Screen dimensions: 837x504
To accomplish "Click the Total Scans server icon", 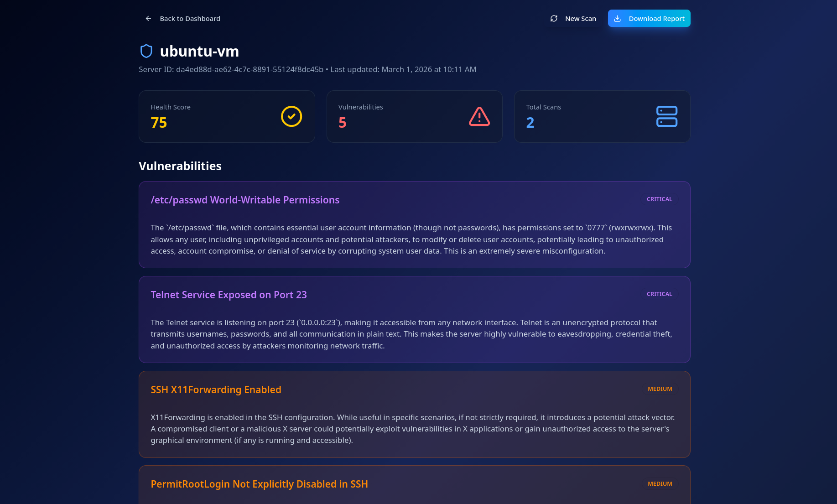I will tap(667, 116).
